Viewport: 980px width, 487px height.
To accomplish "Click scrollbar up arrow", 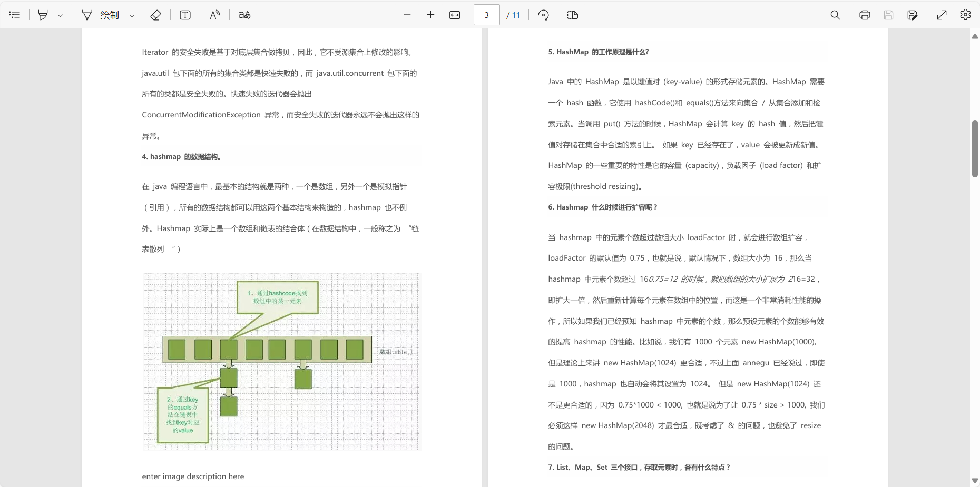I will [975, 36].
